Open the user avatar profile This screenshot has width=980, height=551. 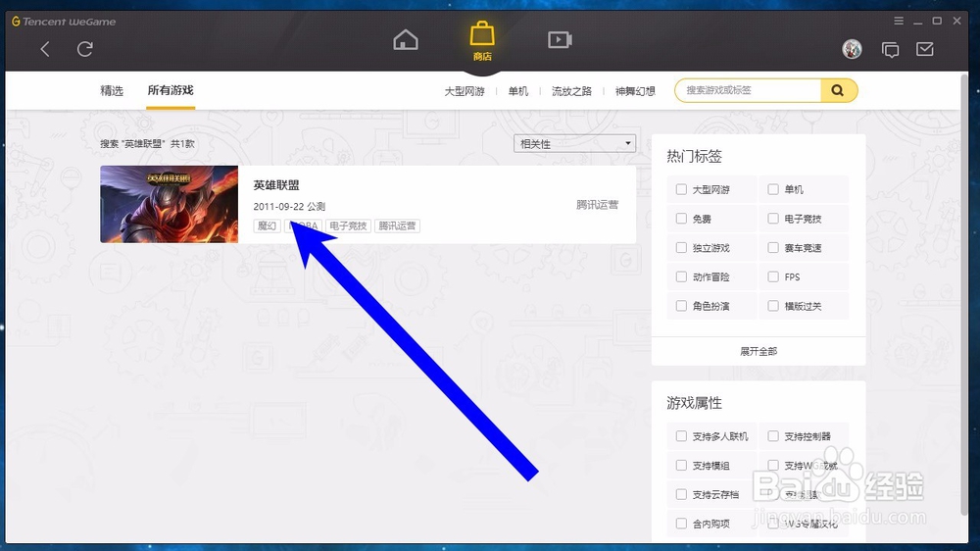coord(852,49)
